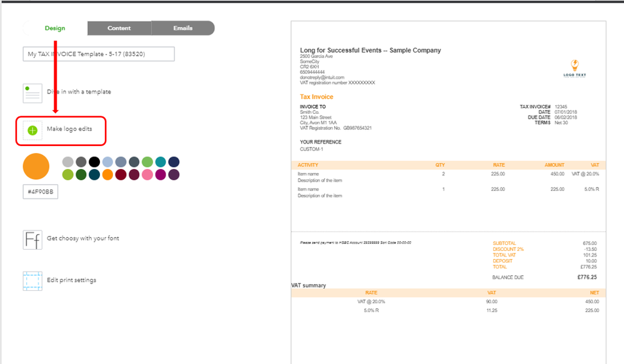Choose the pink color swatch
Screen dimensions: 624x364
pyautogui.click(x=147, y=175)
